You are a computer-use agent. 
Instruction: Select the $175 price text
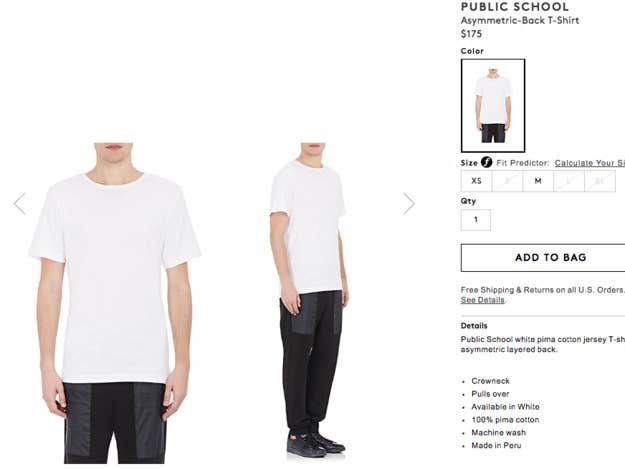tap(471, 34)
